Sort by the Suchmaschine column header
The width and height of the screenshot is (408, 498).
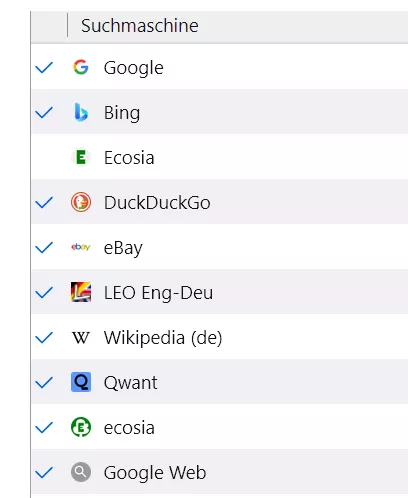[x=140, y=26]
